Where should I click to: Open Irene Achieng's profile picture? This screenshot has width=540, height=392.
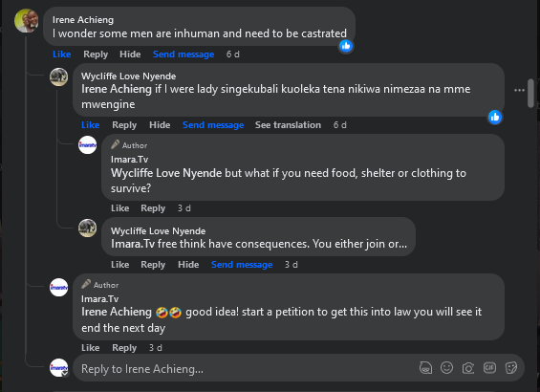point(26,21)
